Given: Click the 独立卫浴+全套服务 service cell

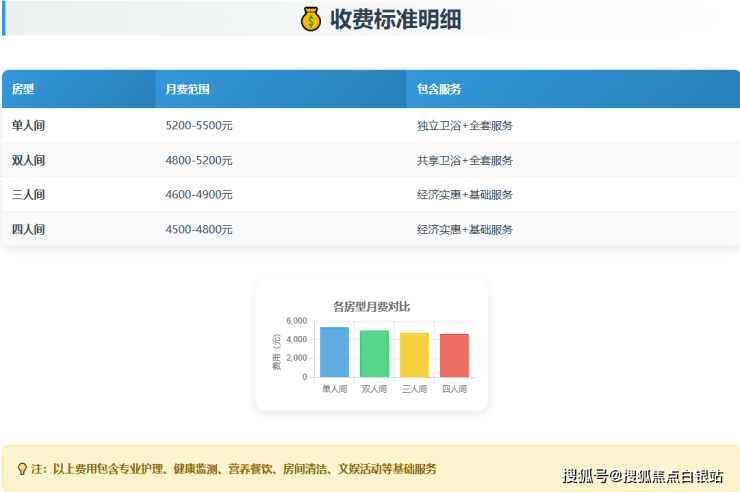Looking at the screenshot, I should click(464, 126).
